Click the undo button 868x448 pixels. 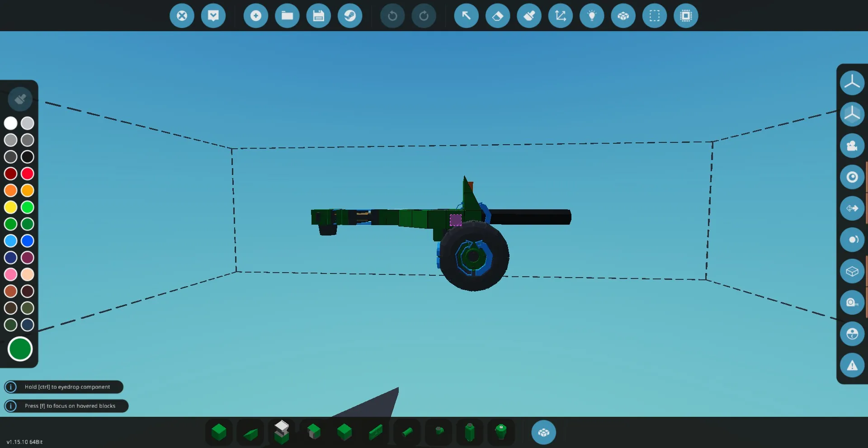click(392, 16)
